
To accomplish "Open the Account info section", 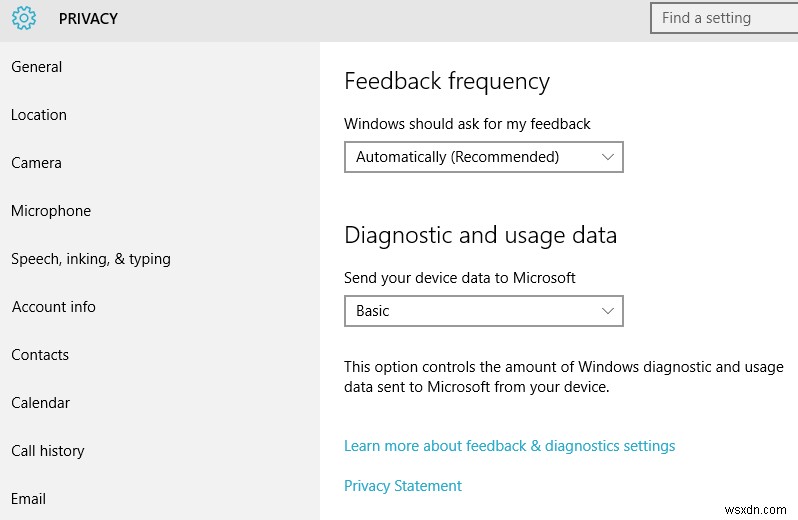I will tap(54, 307).
